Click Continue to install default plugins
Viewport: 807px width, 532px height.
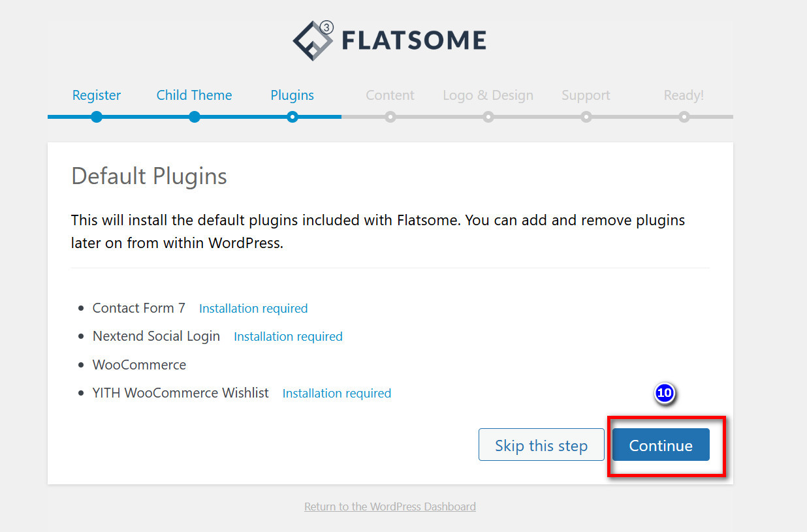pos(660,445)
